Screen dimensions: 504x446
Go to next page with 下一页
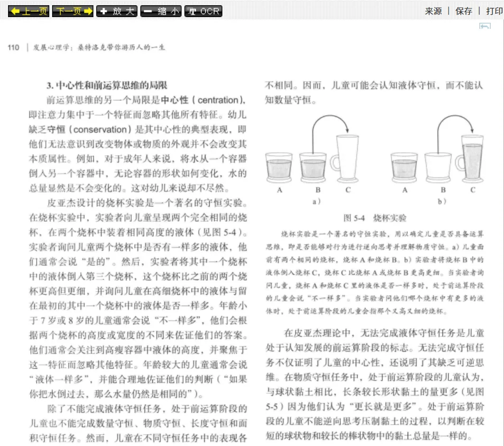click(x=73, y=11)
